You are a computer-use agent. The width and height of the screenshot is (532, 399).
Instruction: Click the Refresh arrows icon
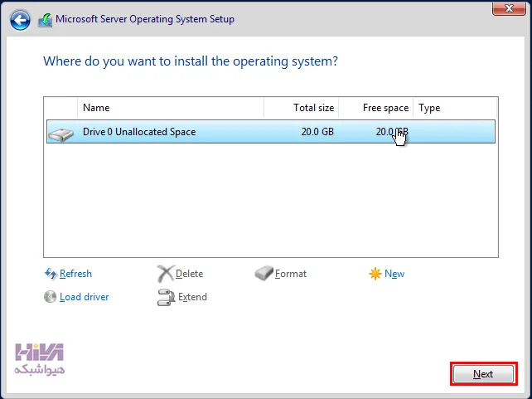(x=51, y=274)
